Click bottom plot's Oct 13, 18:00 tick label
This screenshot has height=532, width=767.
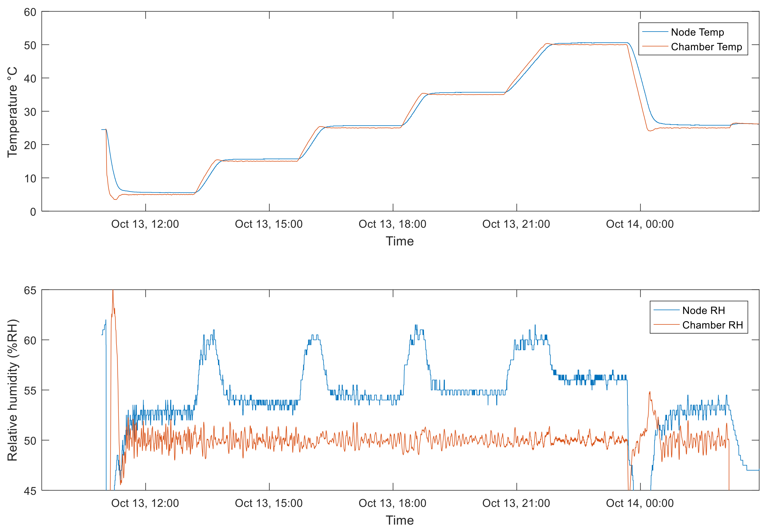coord(392,503)
